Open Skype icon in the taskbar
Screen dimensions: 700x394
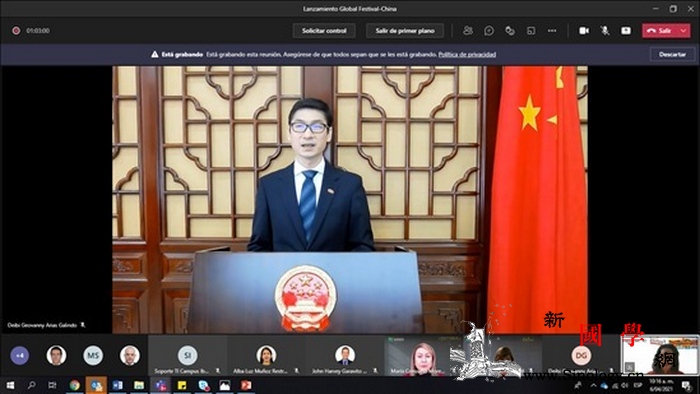[203, 385]
